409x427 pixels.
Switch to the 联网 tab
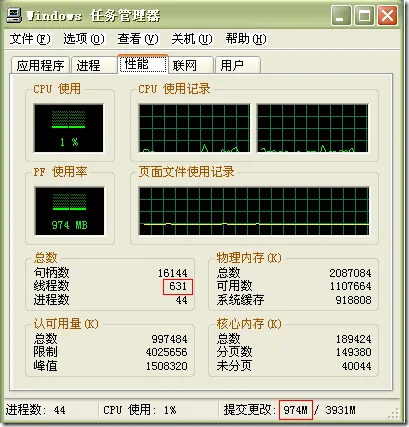tap(191, 65)
